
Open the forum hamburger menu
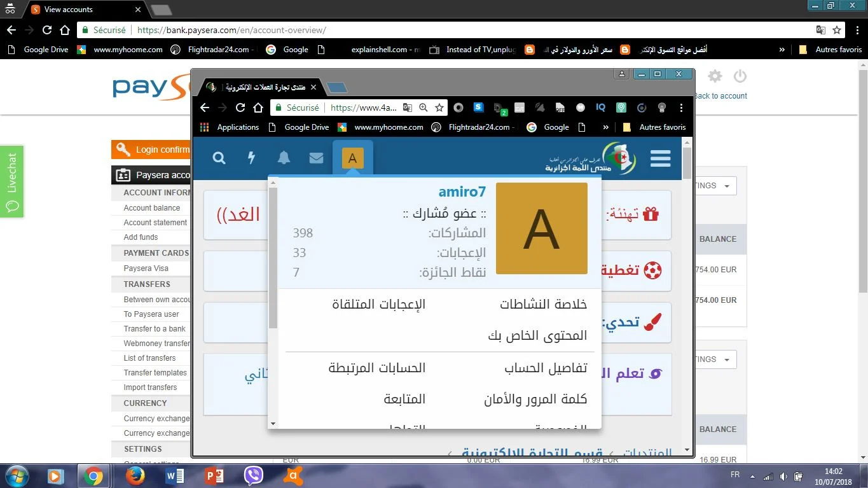pos(660,158)
